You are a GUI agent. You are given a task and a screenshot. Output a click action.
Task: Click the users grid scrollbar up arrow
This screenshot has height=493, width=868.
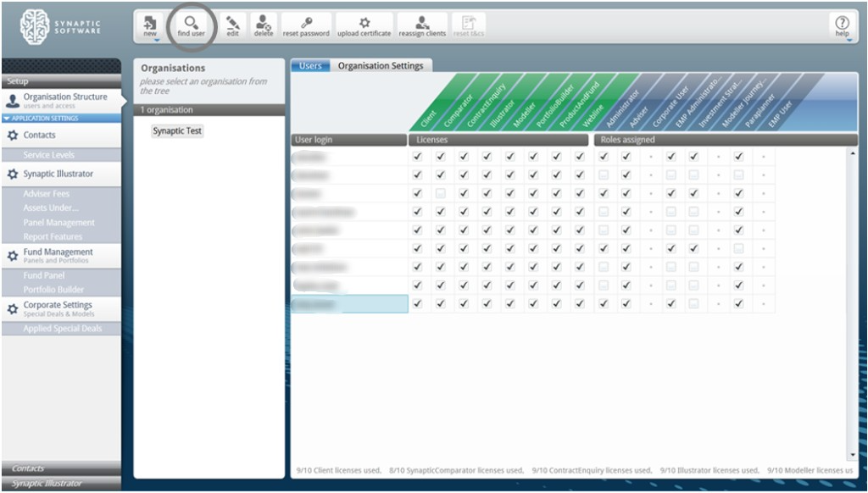pos(853,152)
